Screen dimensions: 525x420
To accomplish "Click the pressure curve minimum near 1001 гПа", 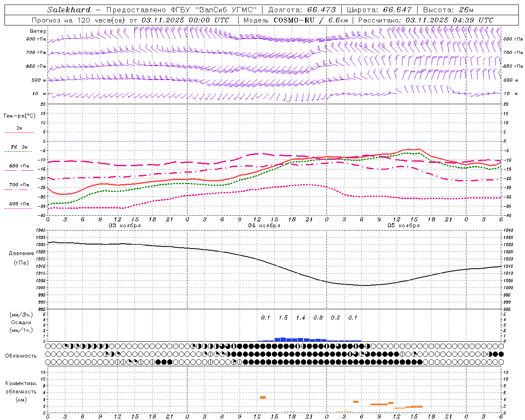I will 363,285.
